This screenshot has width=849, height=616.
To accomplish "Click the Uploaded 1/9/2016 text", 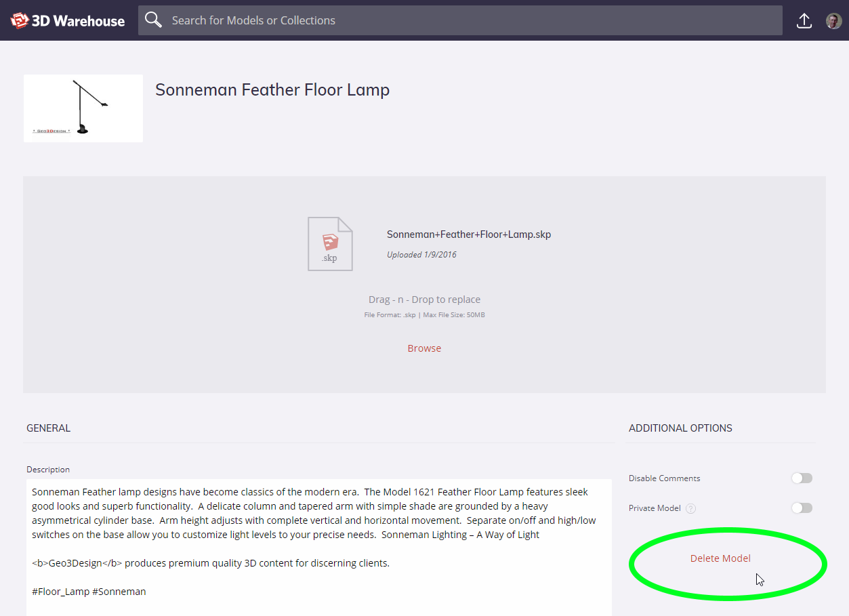I will [421, 255].
